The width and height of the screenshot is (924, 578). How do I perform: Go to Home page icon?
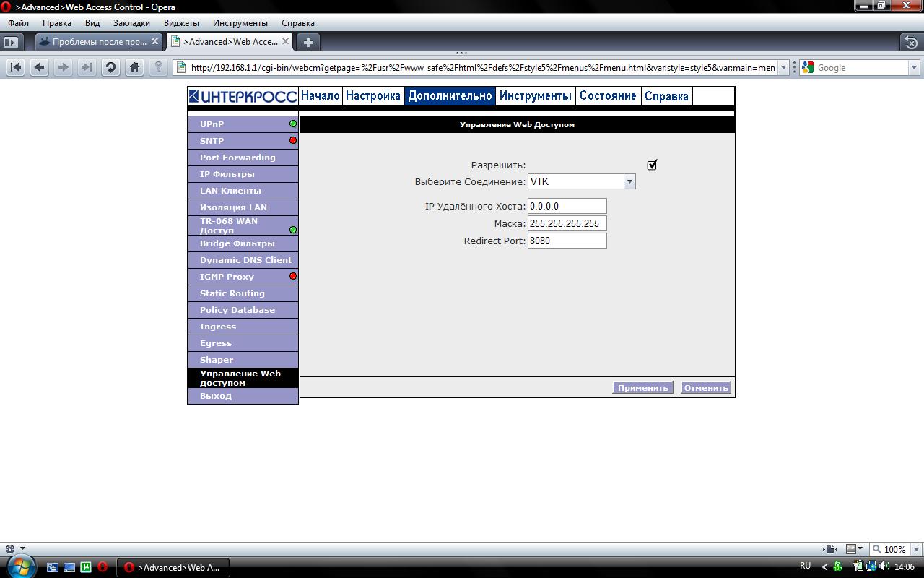(134, 67)
